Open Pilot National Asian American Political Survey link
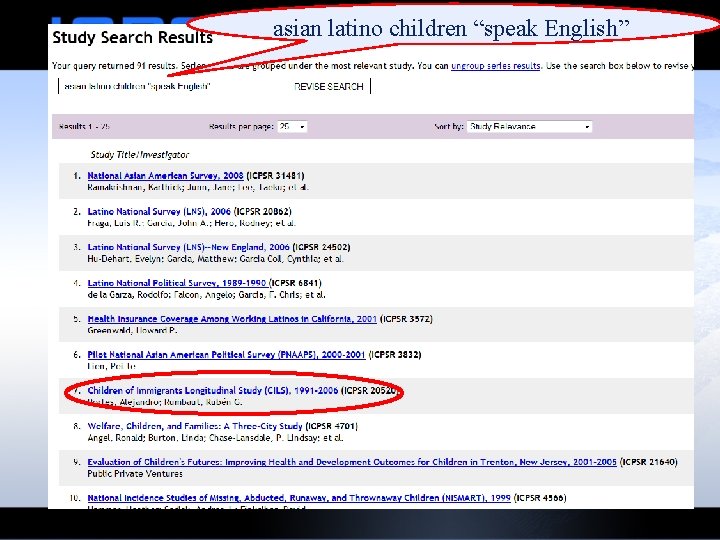Viewport: 720px width, 540px height. click(226, 354)
